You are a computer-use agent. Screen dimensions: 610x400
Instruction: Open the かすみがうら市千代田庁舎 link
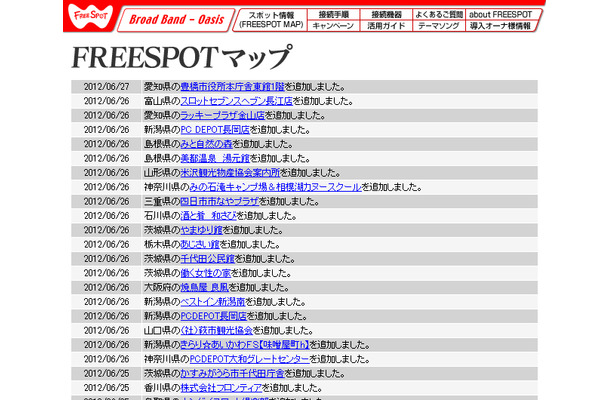pyautogui.click(x=232, y=374)
